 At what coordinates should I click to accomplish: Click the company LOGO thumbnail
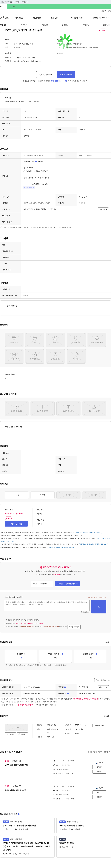[x=16, y=727]
